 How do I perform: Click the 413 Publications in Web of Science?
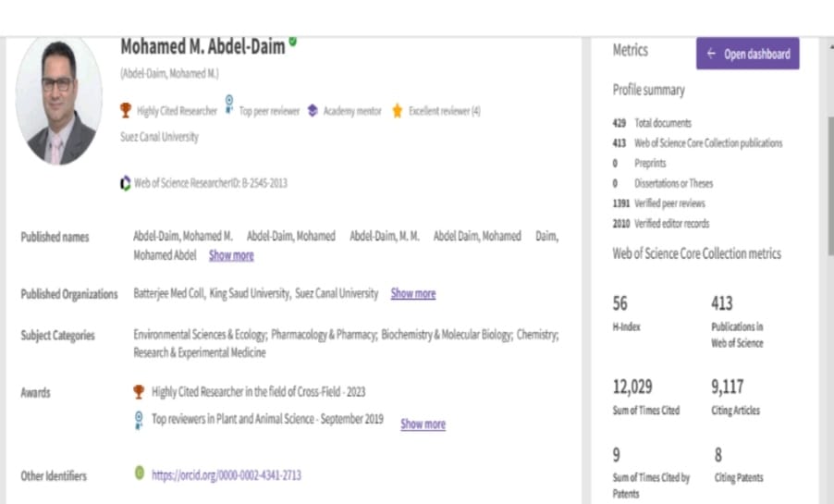[x=721, y=303]
